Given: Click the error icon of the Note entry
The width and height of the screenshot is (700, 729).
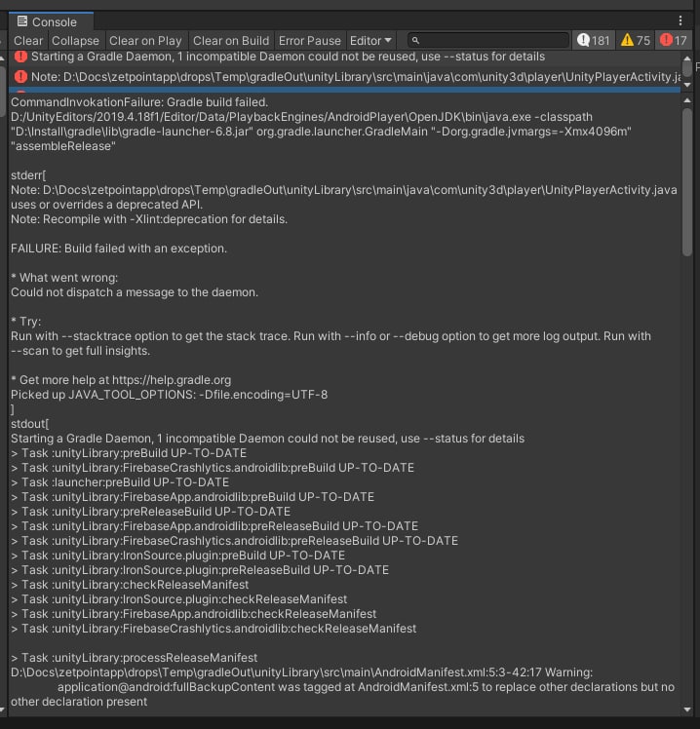Looking at the screenshot, I should click(20, 77).
